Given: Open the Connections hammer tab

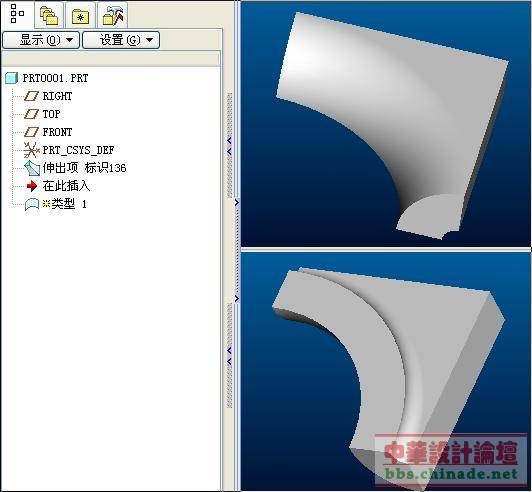Looking at the screenshot, I should pos(113,16).
